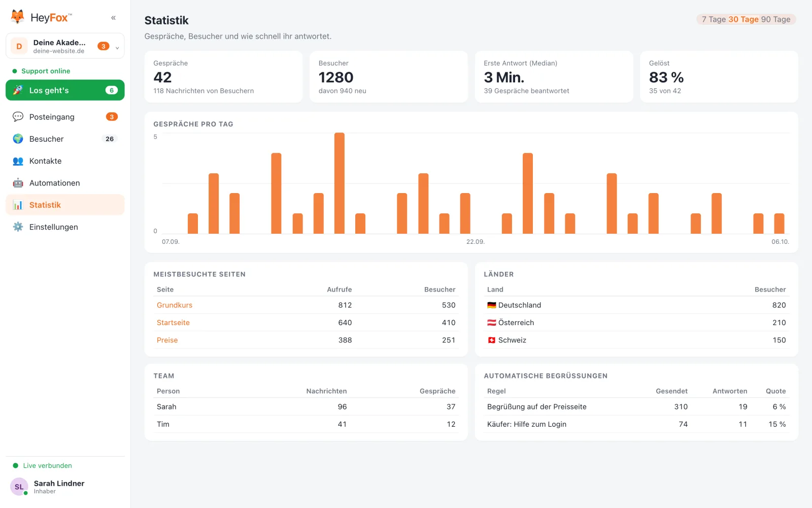Click the Deutschland country row
The height and width of the screenshot is (508, 812).
click(636, 305)
